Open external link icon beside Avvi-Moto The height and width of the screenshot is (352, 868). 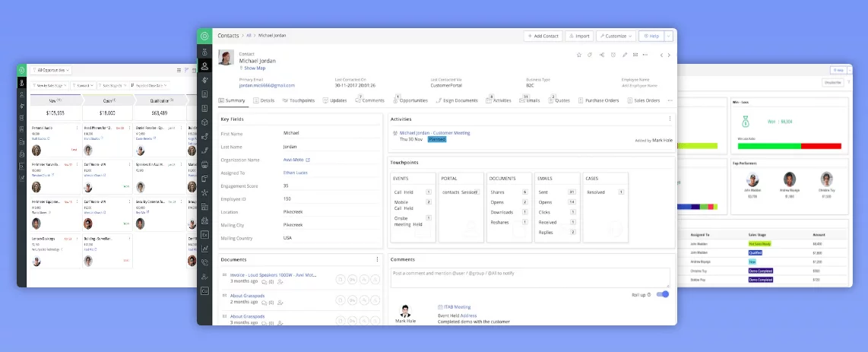(x=308, y=160)
